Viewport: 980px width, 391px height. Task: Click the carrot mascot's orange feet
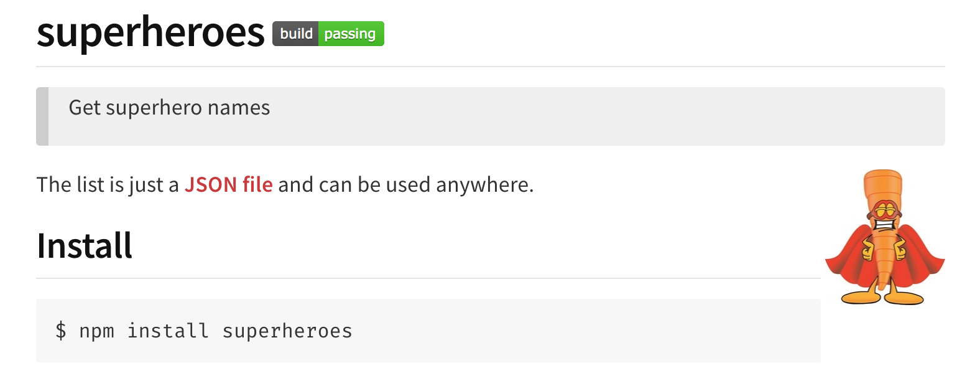883,296
